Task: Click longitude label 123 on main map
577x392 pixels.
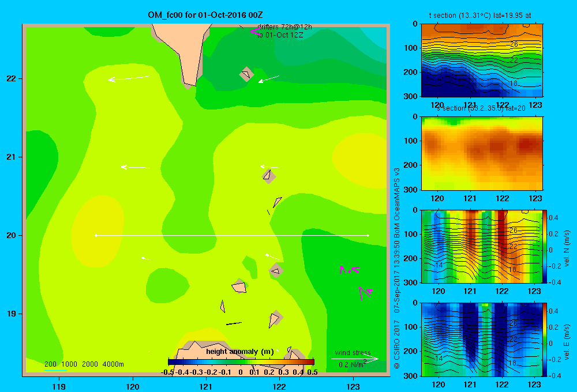Action: click(x=353, y=386)
